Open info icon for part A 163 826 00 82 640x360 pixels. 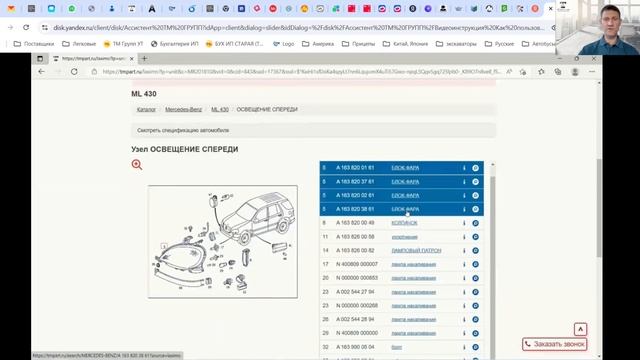(x=464, y=251)
